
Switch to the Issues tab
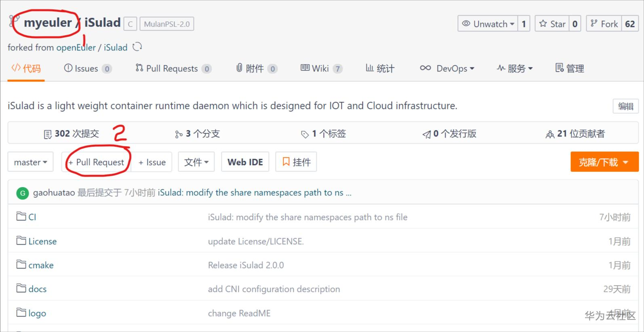(86, 68)
